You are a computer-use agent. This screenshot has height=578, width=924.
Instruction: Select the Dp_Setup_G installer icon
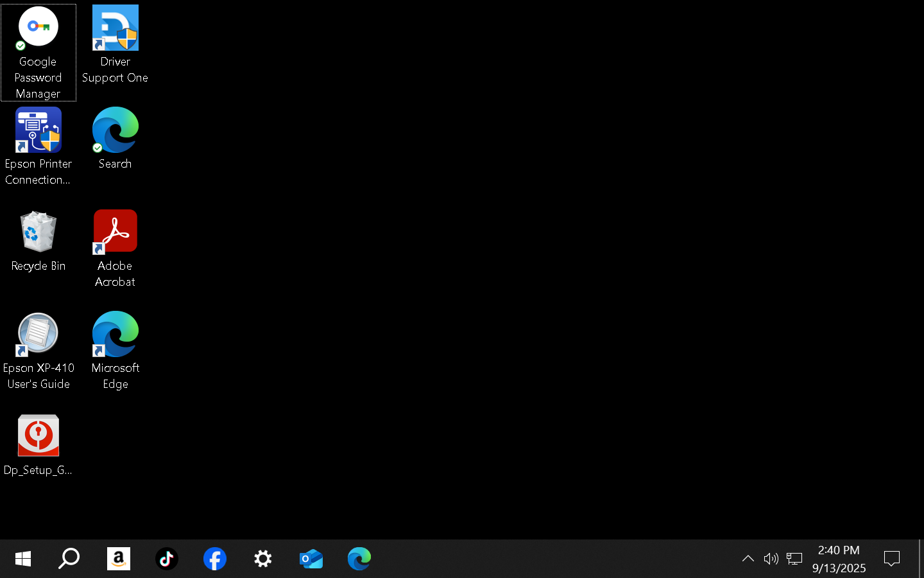[38, 446]
